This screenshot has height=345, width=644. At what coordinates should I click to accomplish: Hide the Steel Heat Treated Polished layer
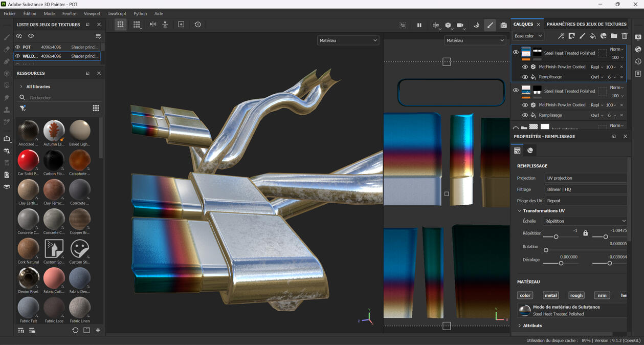[x=516, y=53]
